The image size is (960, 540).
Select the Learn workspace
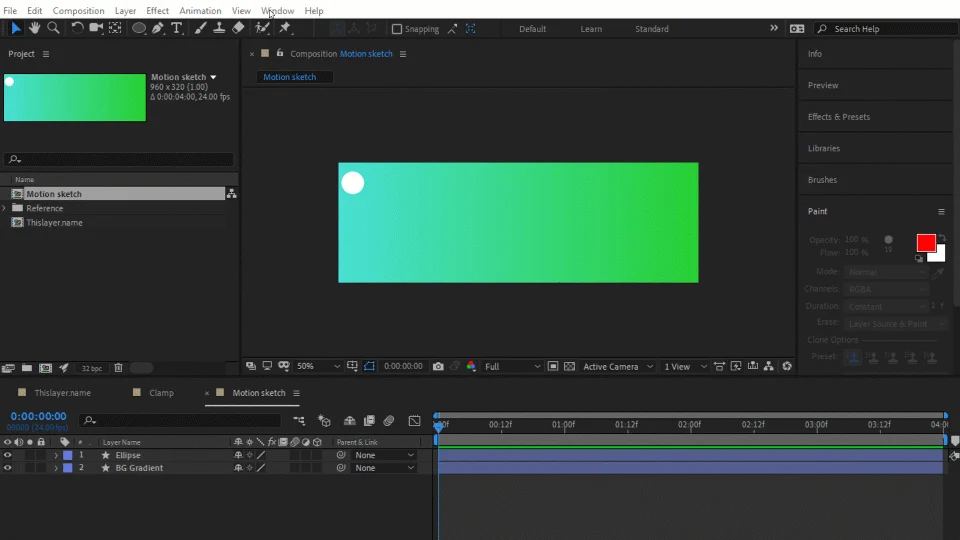[591, 29]
